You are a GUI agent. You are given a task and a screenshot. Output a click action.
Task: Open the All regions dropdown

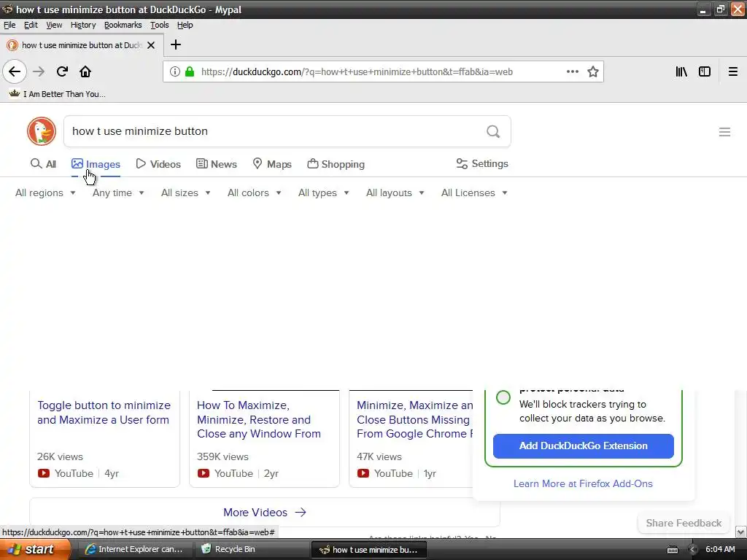[x=45, y=192]
